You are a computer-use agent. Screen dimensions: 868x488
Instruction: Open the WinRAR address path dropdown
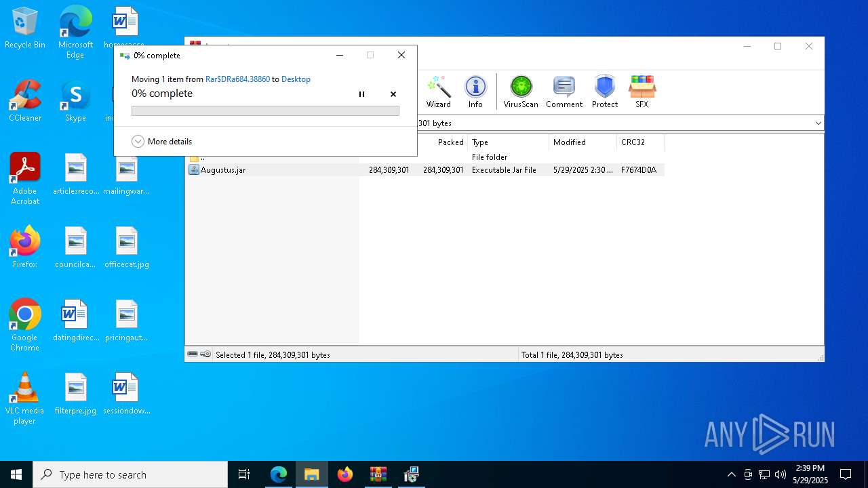tap(818, 123)
